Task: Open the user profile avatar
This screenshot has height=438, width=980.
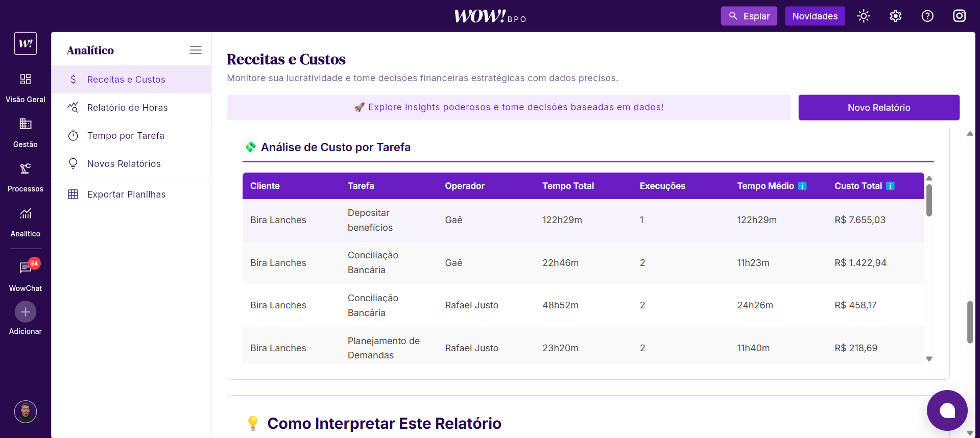Action: coord(25,411)
